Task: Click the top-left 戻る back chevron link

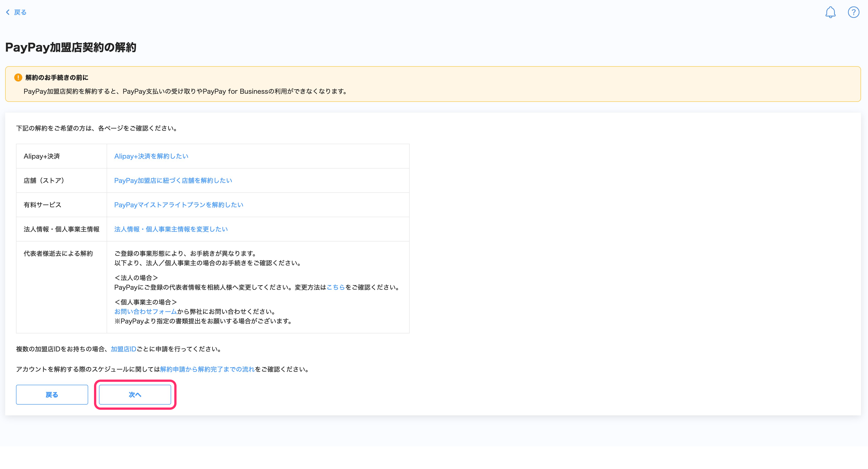Action: [x=16, y=12]
